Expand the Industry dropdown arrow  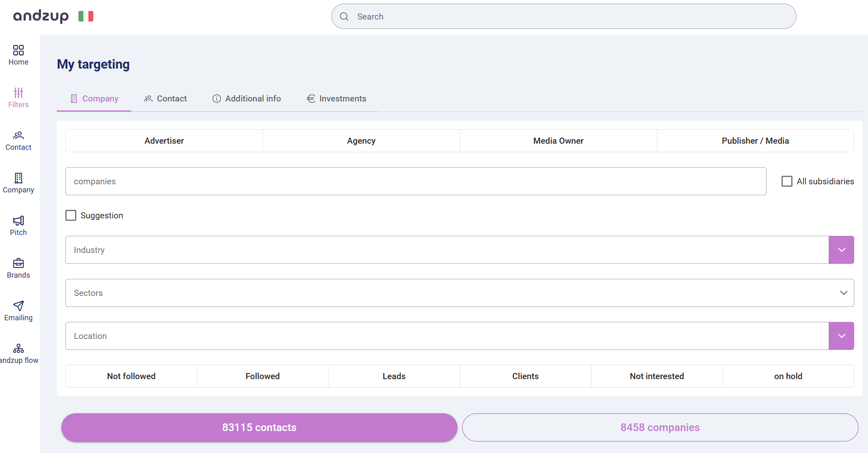(x=841, y=250)
